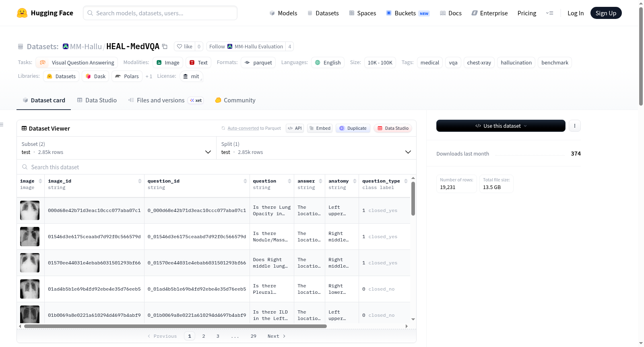Open Enterprise in the top navigation
Viewport: 644px width, 347px height.
click(x=489, y=13)
